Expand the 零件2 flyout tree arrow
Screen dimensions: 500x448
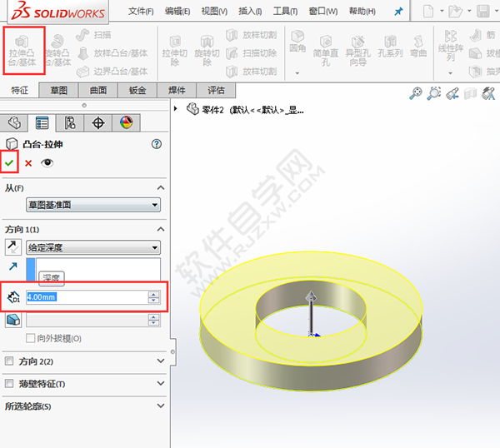tap(175, 108)
